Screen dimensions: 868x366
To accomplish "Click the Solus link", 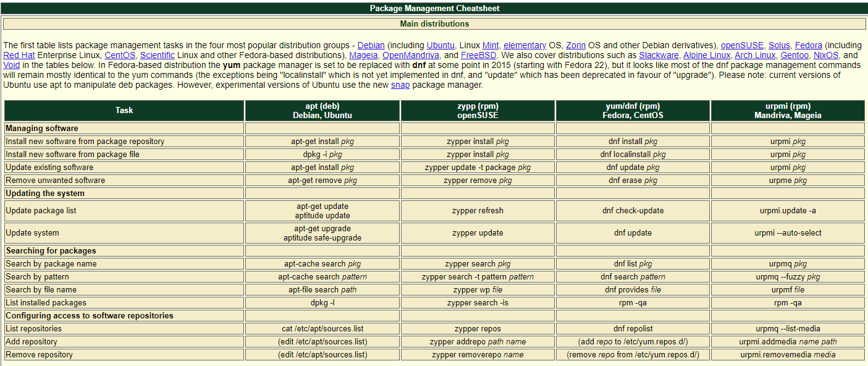I will pos(779,45).
